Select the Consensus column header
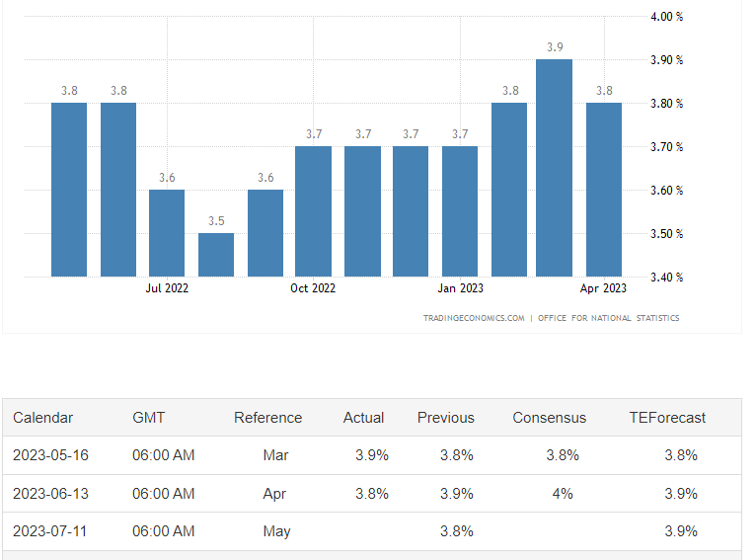 [x=549, y=418]
